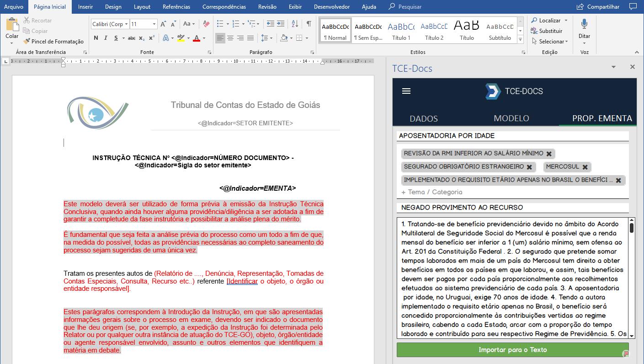Screen dimensions: 644x364
Task: Clear all formatting with eraser icon
Action: (x=206, y=24)
